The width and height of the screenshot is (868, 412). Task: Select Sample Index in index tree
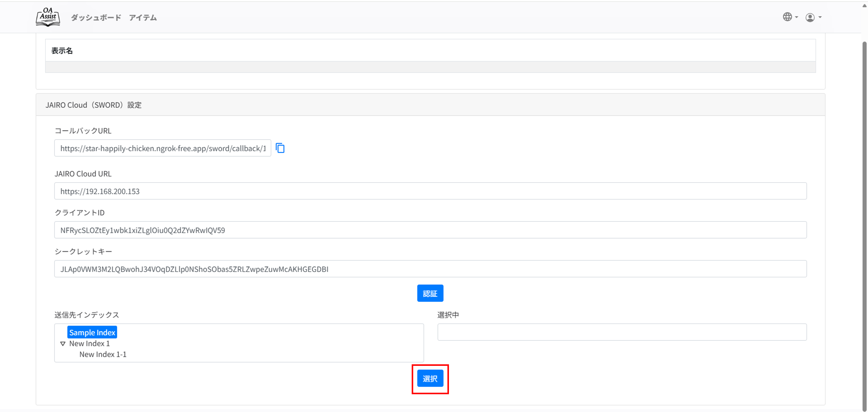click(92, 332)
